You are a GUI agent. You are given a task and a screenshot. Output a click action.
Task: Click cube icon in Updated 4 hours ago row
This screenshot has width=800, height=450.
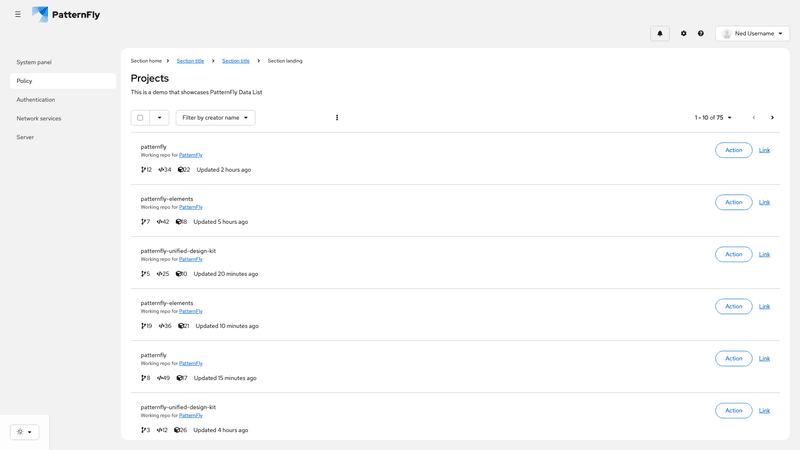tap(177, 430)
